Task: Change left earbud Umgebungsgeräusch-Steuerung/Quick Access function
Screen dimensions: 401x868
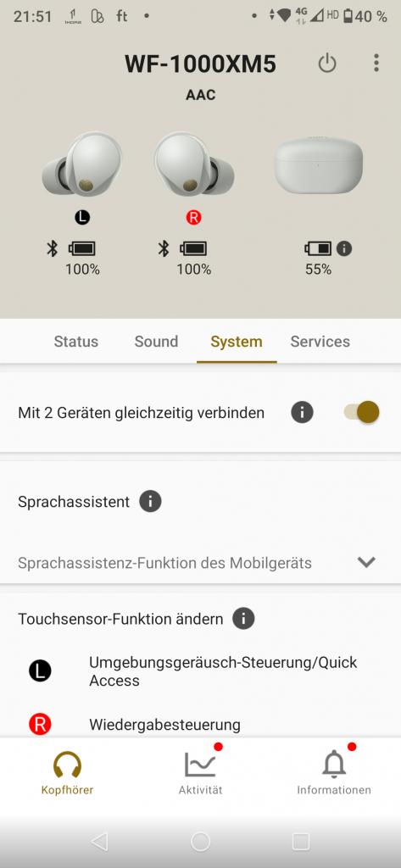Action: (x=200, y=671)
